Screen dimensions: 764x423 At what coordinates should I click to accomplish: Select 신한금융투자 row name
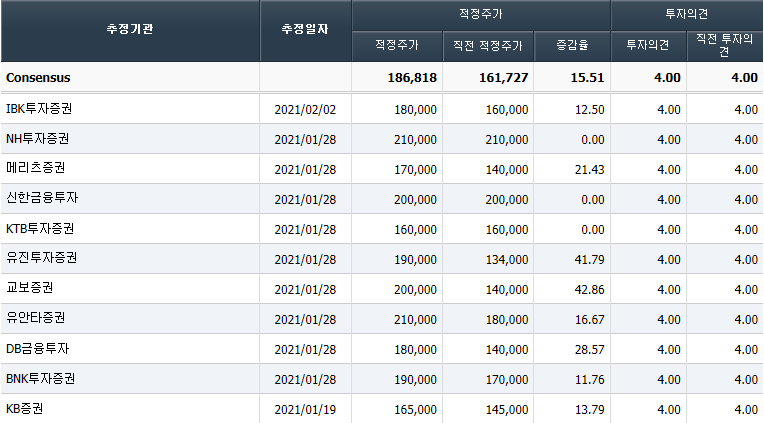(42, 198)
